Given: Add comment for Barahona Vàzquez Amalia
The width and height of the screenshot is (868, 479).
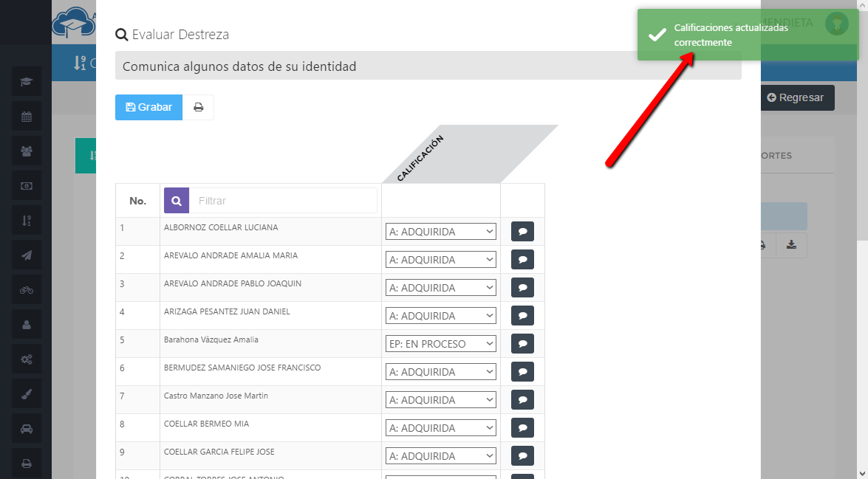Looking at the screenshot, I should [x=522, y=343].
